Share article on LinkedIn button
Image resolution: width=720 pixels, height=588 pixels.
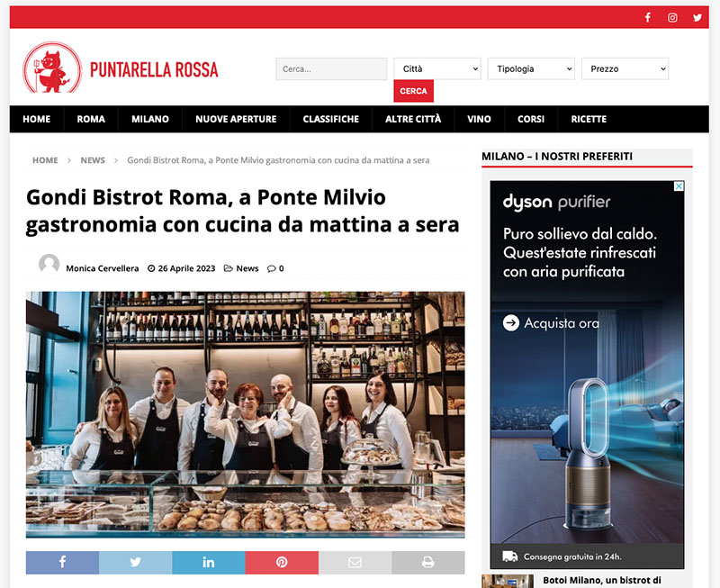coord(209,562)
